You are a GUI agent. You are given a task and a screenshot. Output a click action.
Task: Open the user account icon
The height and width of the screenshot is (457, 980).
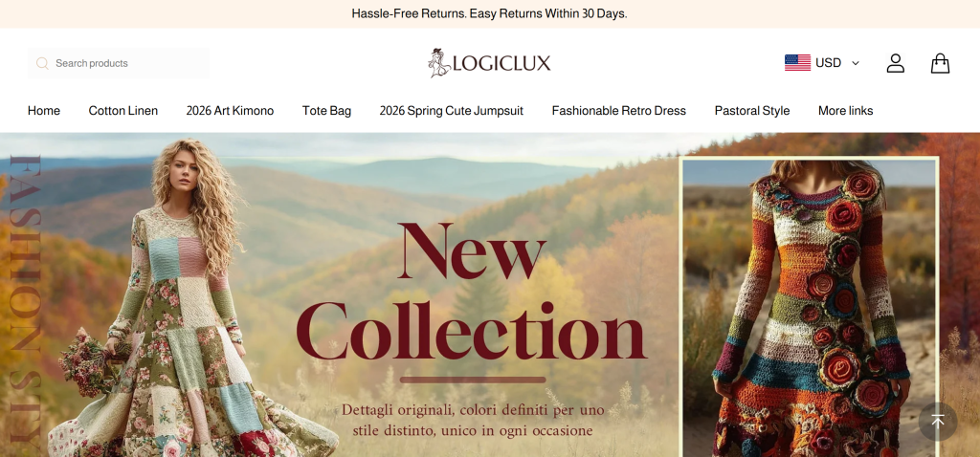pos(895,63)
